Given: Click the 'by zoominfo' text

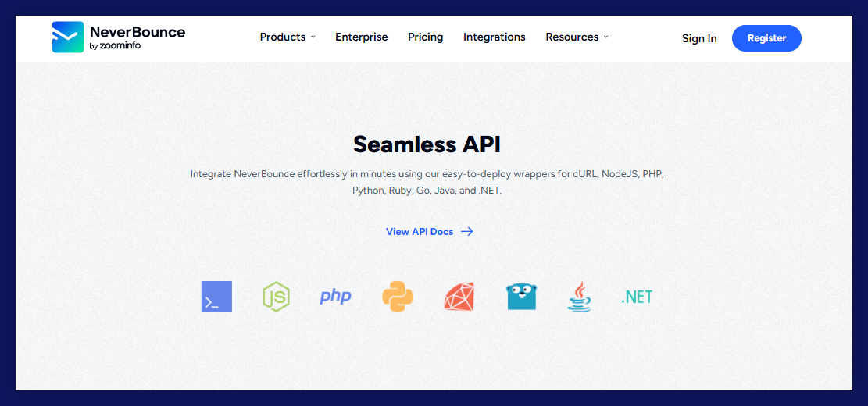Looking at the screenshot, I should (115, 47).
